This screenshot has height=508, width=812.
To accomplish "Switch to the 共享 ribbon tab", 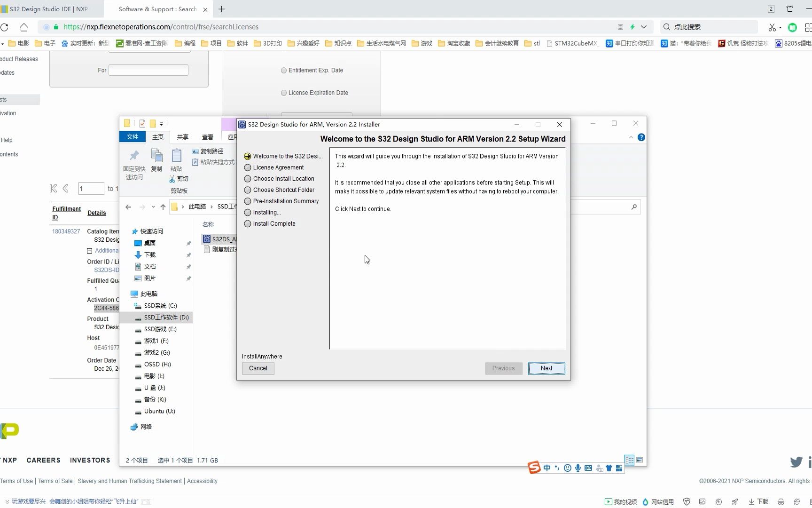I will [x=183, y=137].
